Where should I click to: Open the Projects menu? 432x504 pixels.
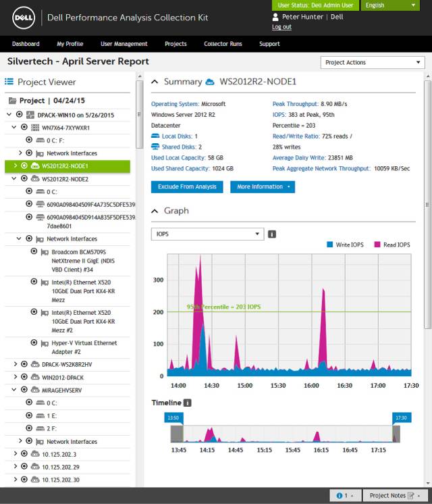click(x=175, y=44)
